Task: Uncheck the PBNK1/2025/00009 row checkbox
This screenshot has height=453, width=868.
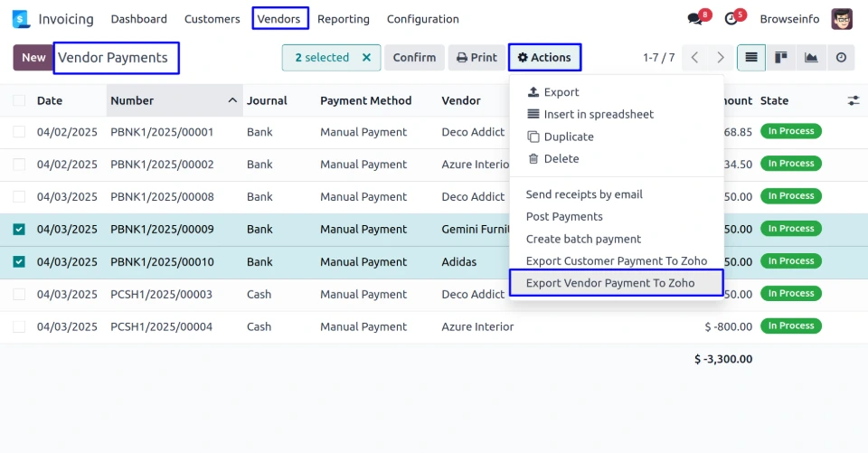Action: [x=19, y=230]
